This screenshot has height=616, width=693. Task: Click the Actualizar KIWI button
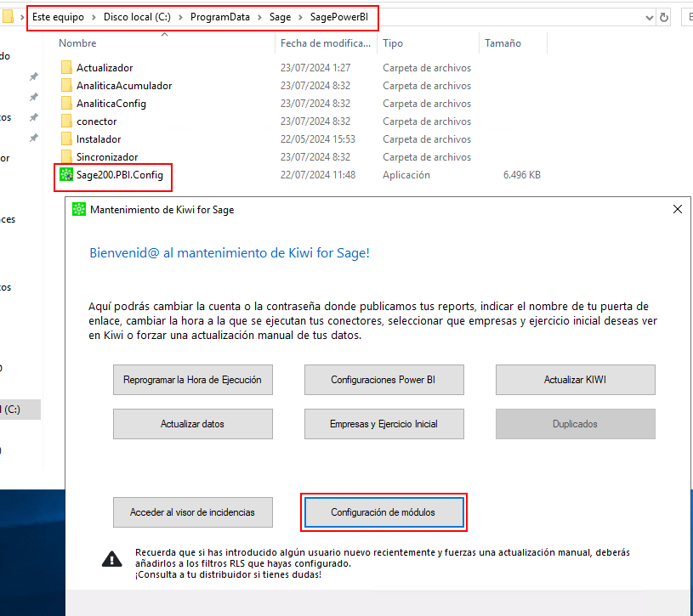(x=576, y=380)
